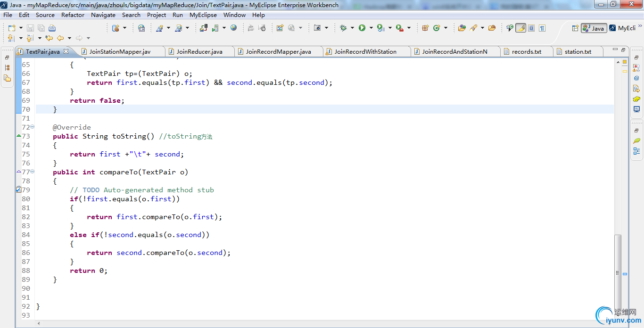Open the Back history dropdown arrow
This screenshot has height=328, width=644.
tap(69, 38)
